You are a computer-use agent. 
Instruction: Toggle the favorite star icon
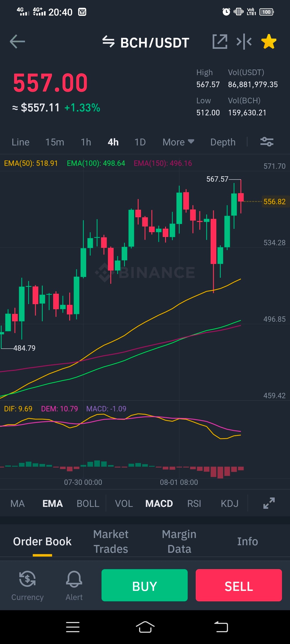269,42
